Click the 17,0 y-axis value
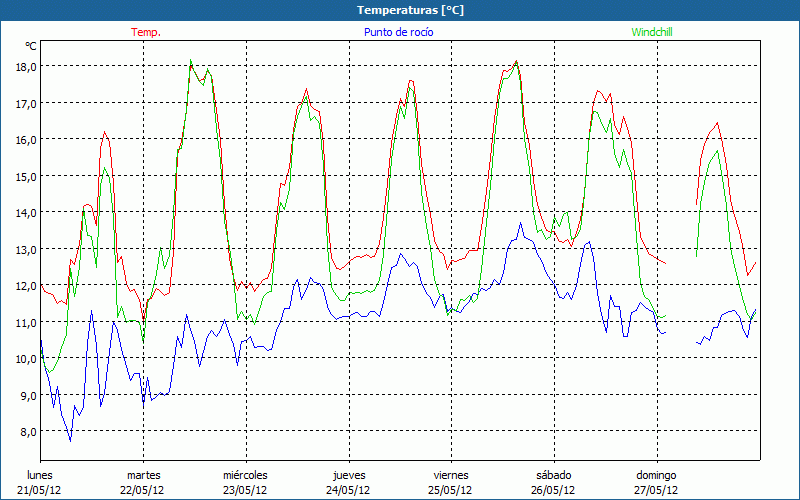 (25, 103)
